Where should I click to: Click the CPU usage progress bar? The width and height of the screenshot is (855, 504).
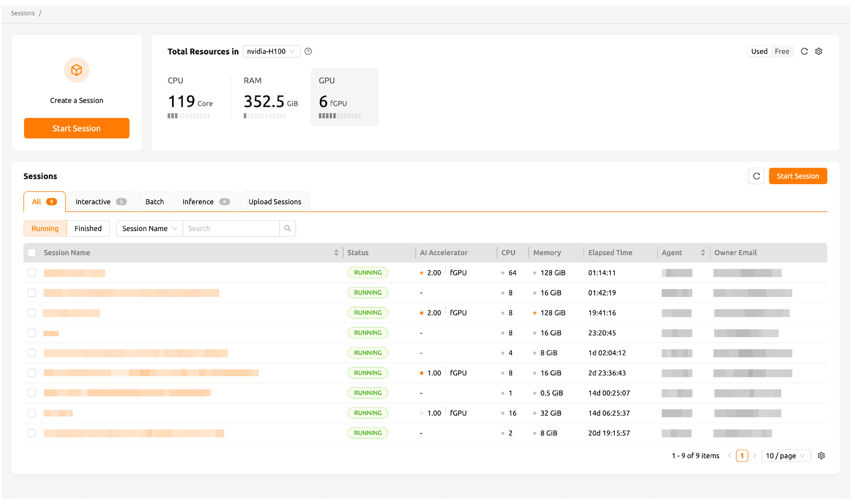coord(189,116)
